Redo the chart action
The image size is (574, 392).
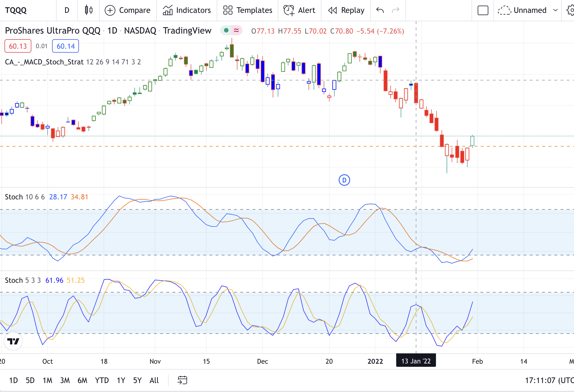click(x=395, y=10)
